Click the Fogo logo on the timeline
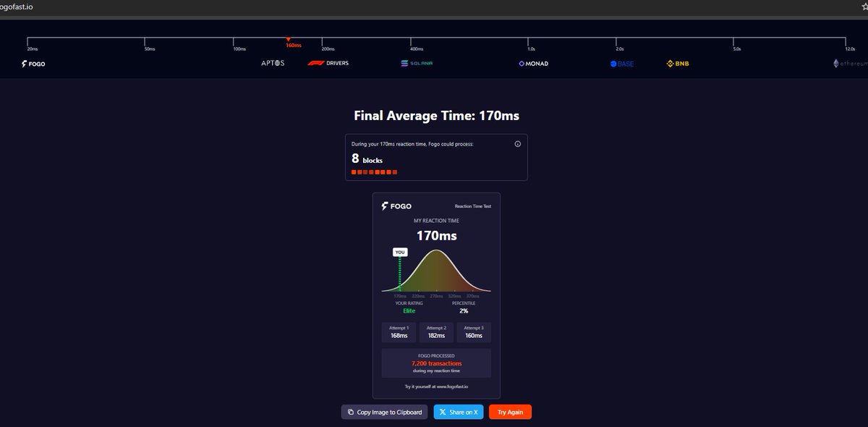 point(33,64)
